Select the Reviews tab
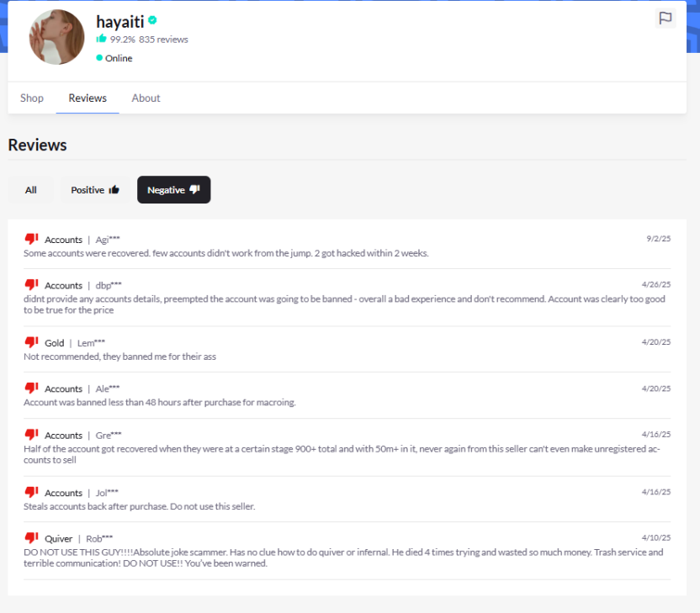This screenshot has width=700, height=613. [x=87, y=98]
